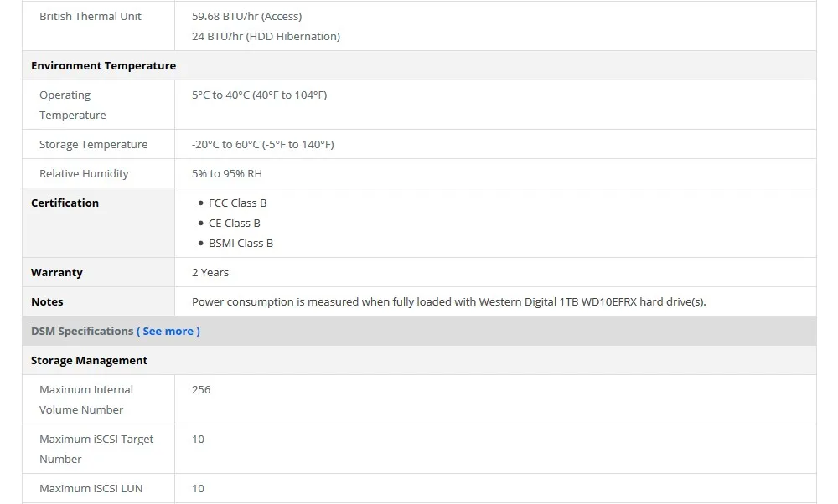838x504 pixels.
Task: Select the Operating Temperature label
Action: pyautogui.click(x=72, y=105)
